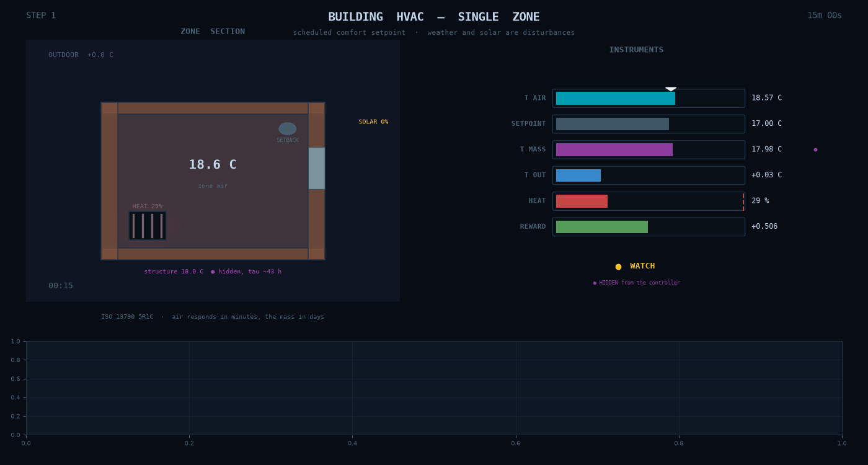Viewport: 868px width, 465px height.
Task: Click the structure 18.0 C hidden label
Action: tap(213, 272)
